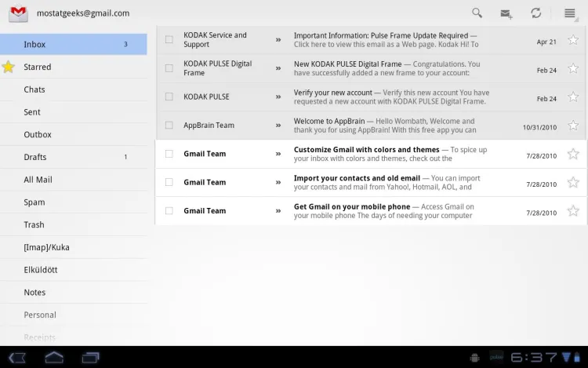Go to the Drafts folder
This screenshot has height=368, width=588.
tap(35, 157)
